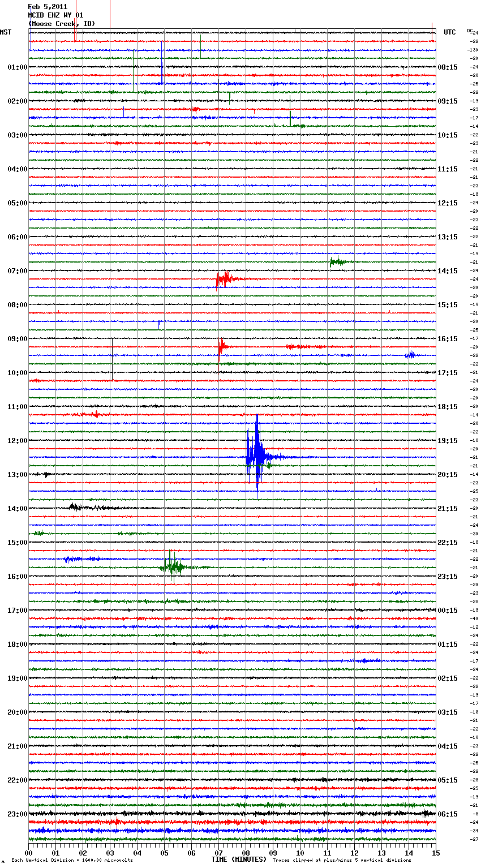Click the "15" minute tick label on bottom axis
Image resolution: width=481 pixels, height=868 pixels.
[x=435, y=853]
